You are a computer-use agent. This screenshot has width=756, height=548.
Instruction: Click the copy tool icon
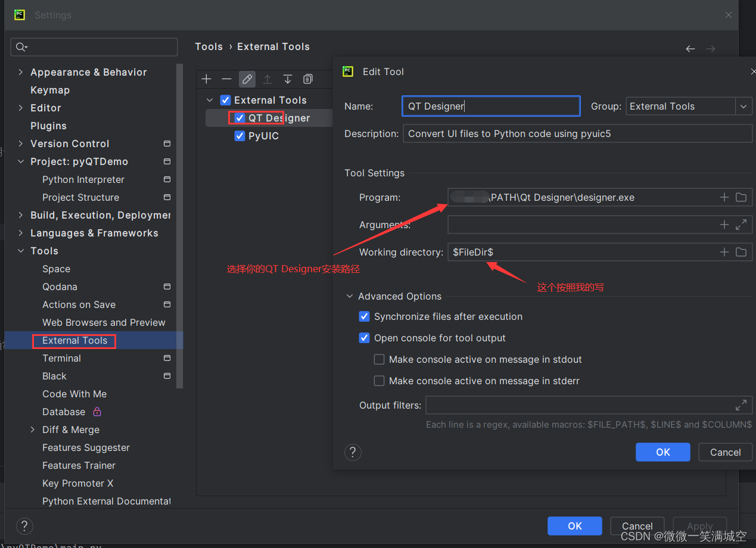[x=308, y=79]
